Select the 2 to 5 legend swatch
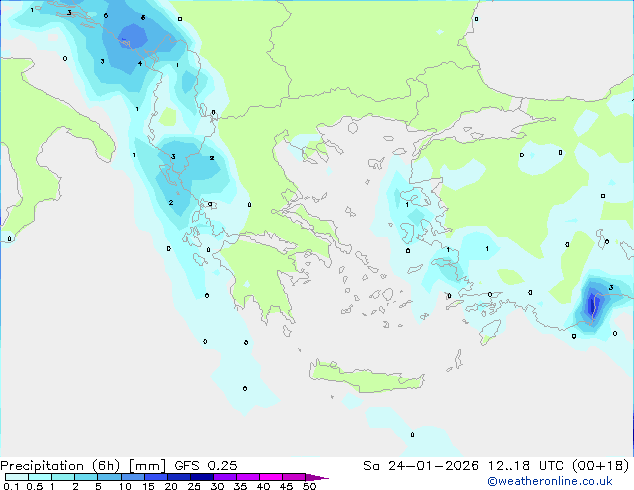Image resolution: width=634 pixels, height=490 pixels. [86, 477]
